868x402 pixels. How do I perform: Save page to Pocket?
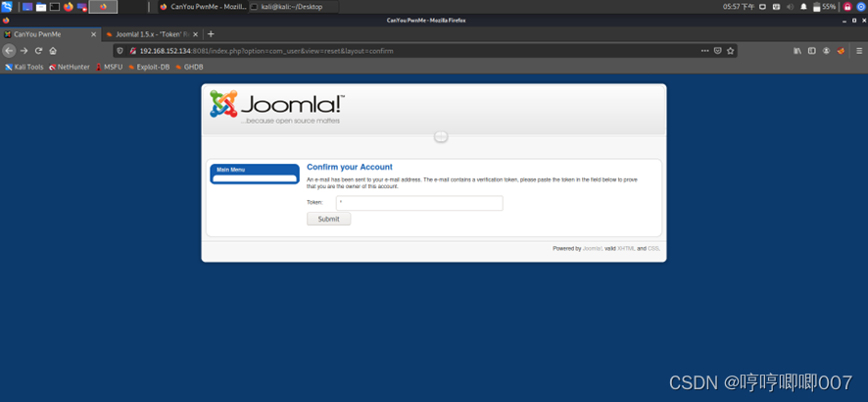coord(717,50)
